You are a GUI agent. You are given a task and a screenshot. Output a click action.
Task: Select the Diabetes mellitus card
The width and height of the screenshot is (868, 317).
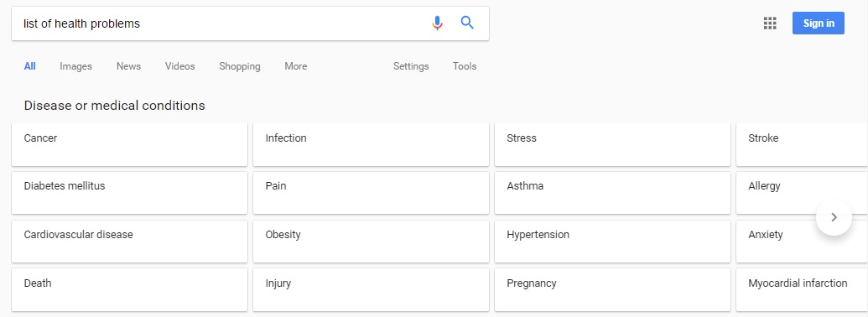129,193
